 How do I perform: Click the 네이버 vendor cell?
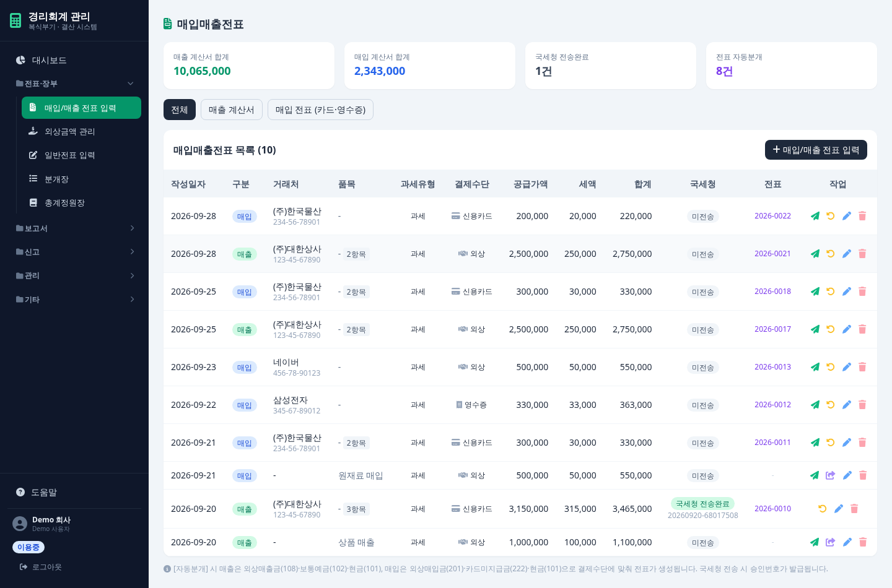(x=297, y=367)
